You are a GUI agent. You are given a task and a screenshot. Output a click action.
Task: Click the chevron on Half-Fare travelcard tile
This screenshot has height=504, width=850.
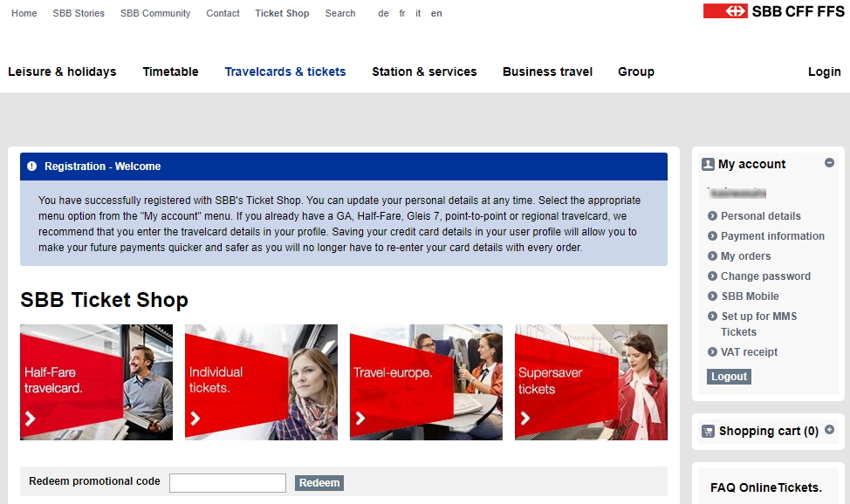click(x=31, y=419)
